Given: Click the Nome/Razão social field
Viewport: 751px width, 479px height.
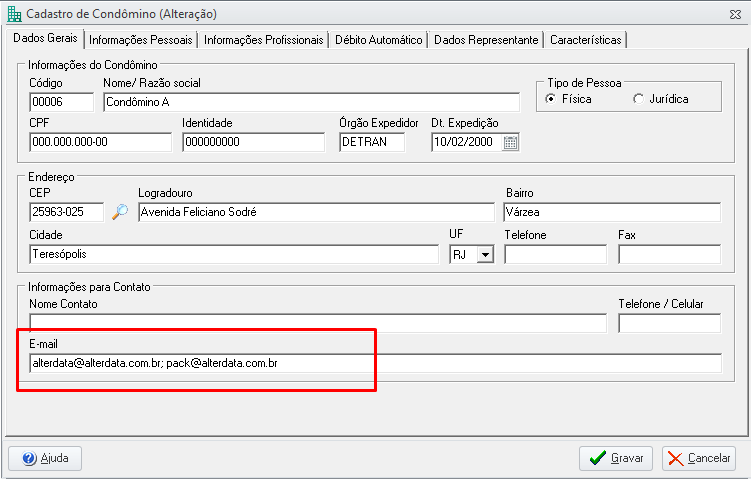Looking at the screenshot, I should click(x=311, y=102).
